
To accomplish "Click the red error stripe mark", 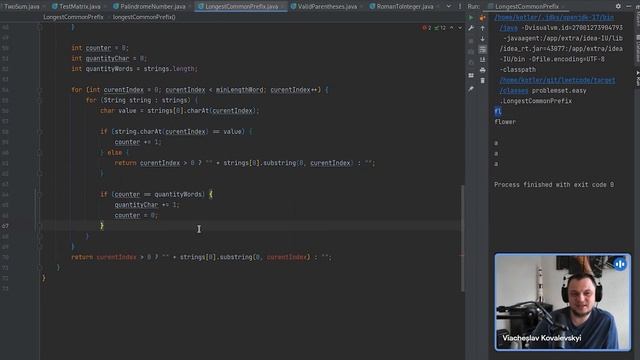I will 462,256.
